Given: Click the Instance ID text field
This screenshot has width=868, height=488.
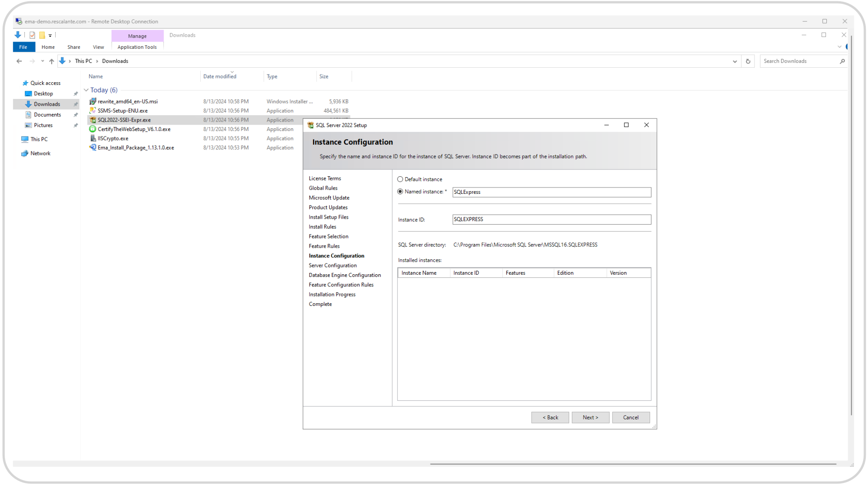Looking at the screenshot, I should (x=552, y=219).
